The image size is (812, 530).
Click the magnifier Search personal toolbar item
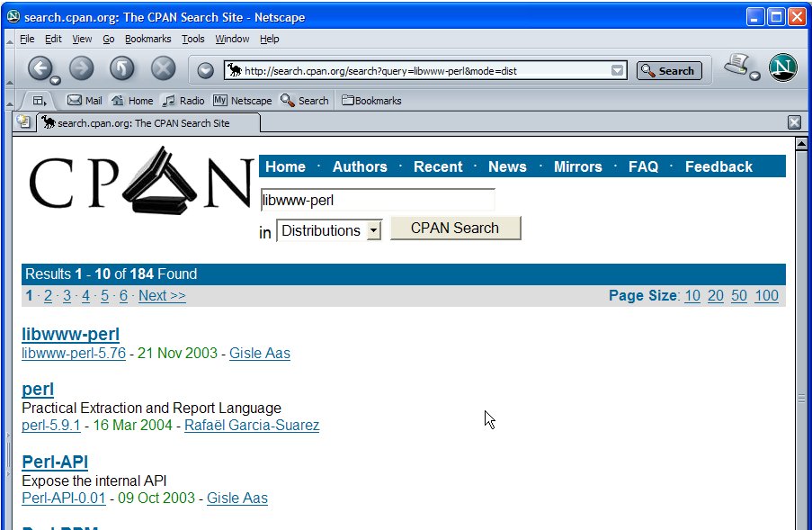click(x=305, y=101)
